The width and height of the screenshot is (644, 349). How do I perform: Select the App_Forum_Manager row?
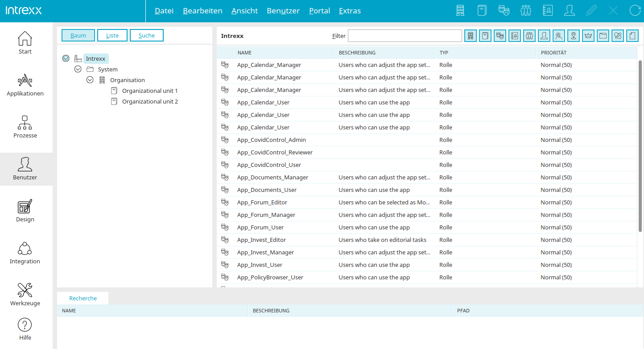427,215
